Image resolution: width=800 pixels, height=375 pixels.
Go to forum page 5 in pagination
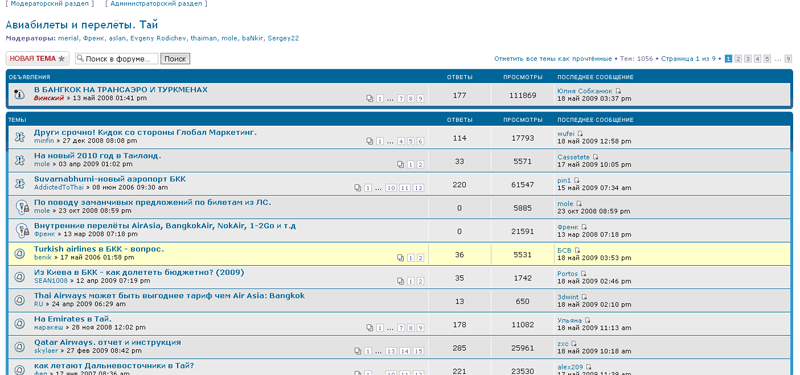point(767,59)
